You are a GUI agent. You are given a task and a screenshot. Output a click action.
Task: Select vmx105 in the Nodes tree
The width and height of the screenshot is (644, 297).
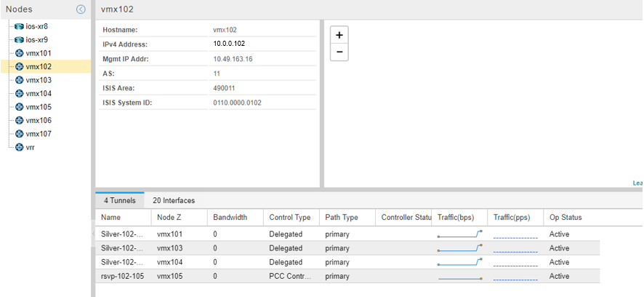point(38,107)
